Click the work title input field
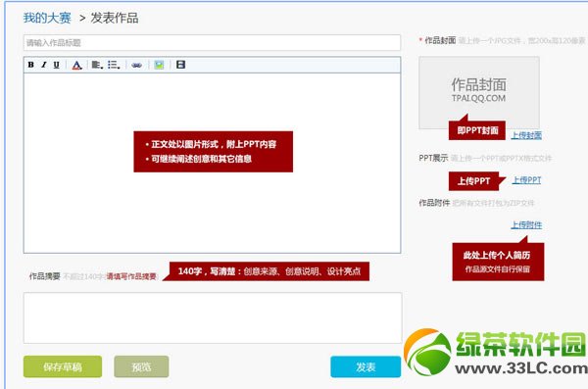The width and height of the screenshot is (588, 389). 212,43
